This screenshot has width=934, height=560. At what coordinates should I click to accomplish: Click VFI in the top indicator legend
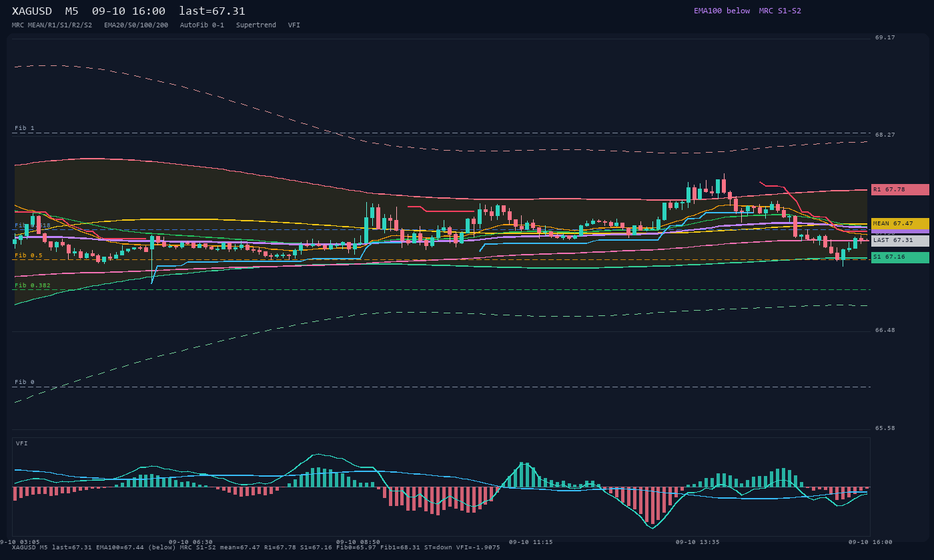tap(294, 25)
